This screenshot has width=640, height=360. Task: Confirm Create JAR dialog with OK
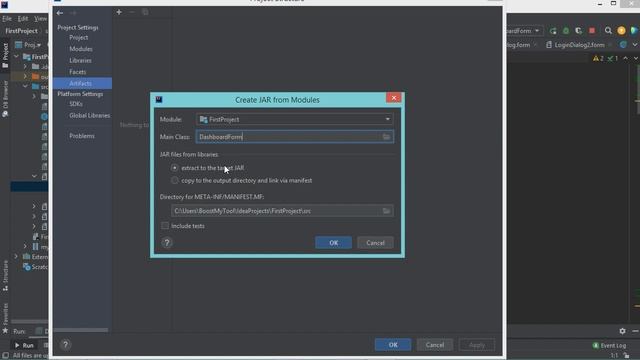click(333, 243)
